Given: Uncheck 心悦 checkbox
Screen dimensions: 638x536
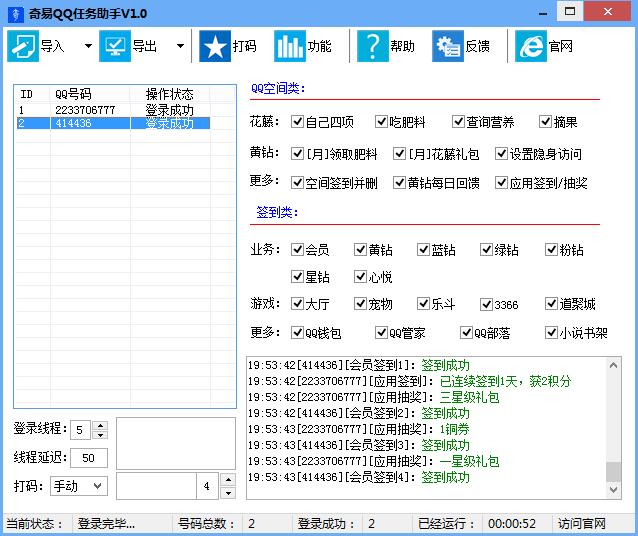Looking at the screenshot, I should [x=361, y=277].
